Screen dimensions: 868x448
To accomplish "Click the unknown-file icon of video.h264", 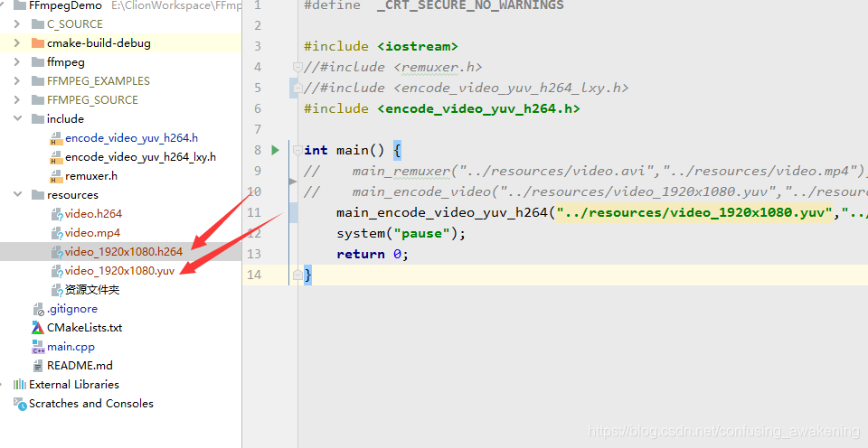I will pos(56,214).
